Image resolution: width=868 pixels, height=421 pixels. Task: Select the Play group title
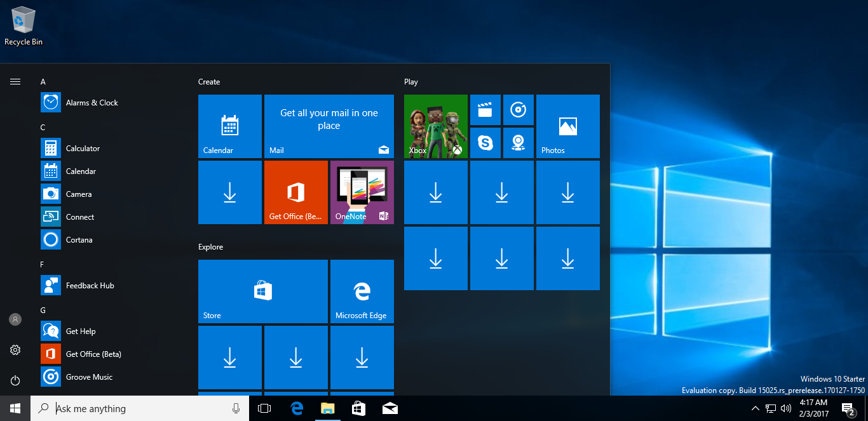tap(411, 82)
